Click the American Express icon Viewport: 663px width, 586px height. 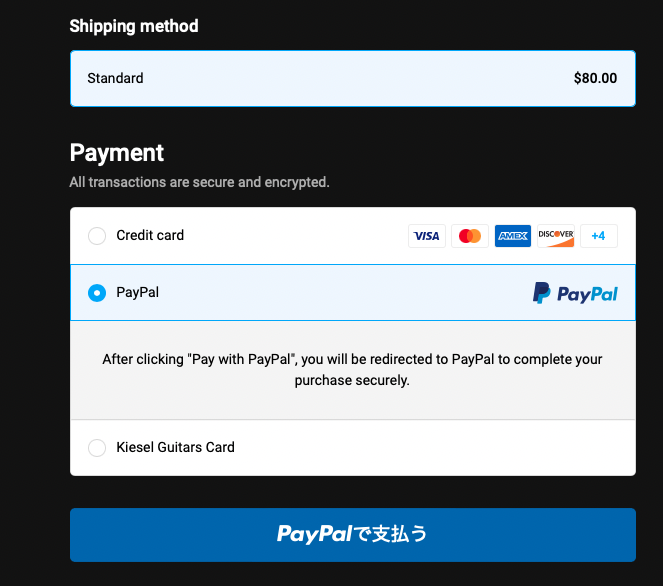point(513,236)
